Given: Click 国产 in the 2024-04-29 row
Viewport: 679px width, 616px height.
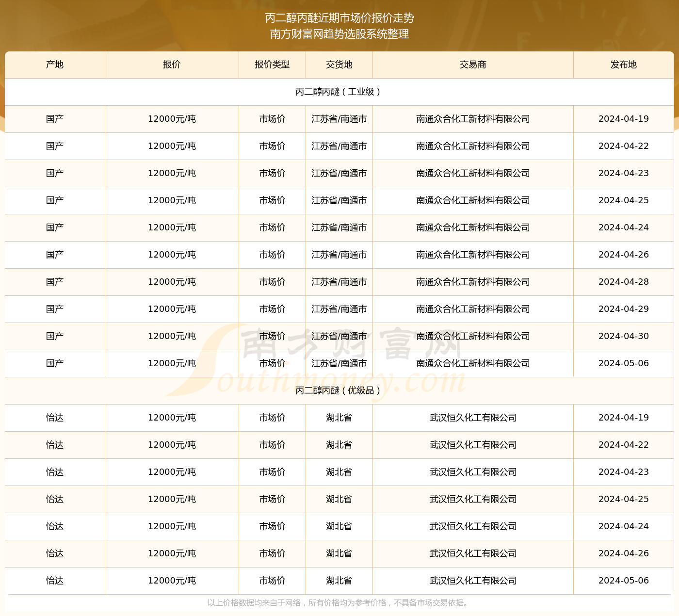Looking at the screenshot, I should click(55, 309).
